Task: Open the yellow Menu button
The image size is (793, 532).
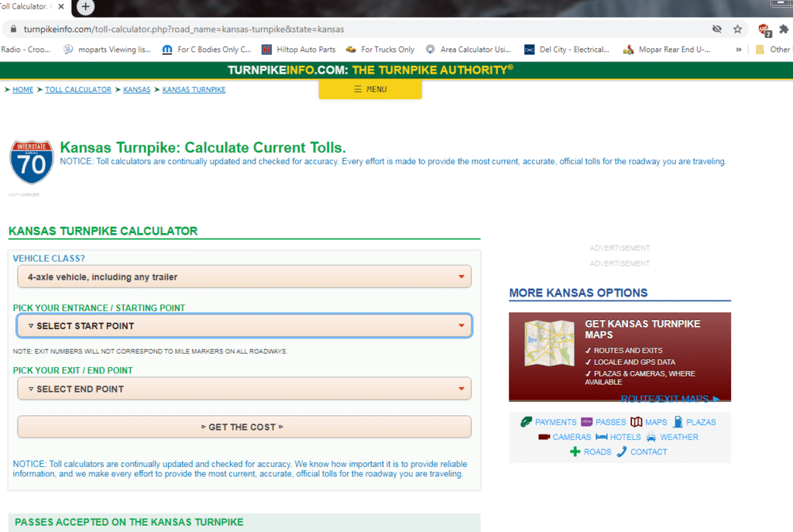Action: (x=370, y=89)
